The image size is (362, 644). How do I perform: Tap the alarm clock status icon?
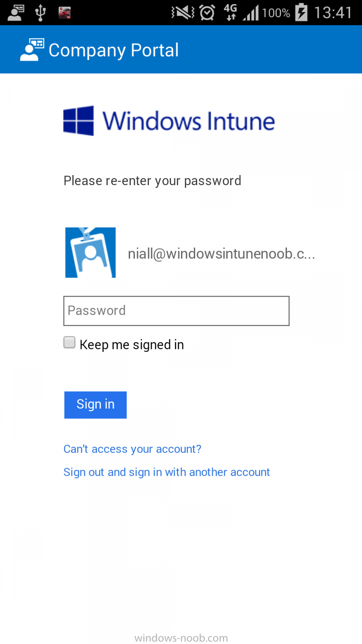[207, 12]
